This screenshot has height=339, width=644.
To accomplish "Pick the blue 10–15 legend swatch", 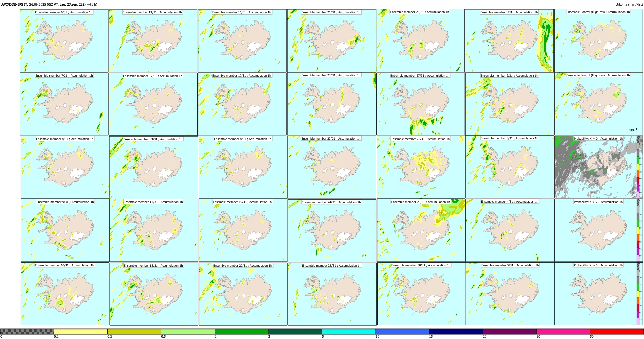I will [402, 332].
